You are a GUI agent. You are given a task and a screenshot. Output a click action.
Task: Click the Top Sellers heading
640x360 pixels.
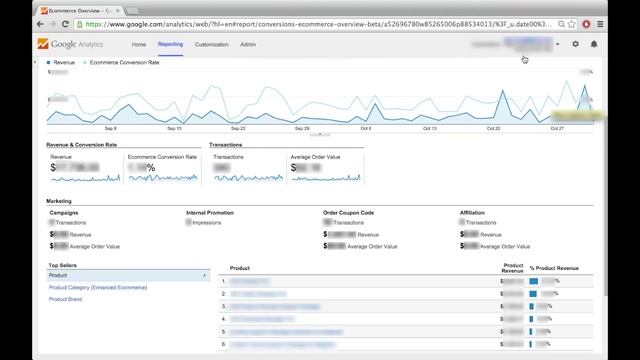click(62, 265)
